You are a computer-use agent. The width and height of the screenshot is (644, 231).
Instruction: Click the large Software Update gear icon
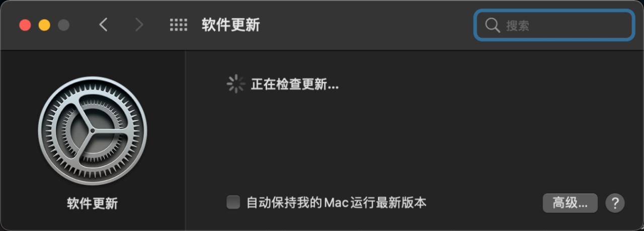click(93, 131)
